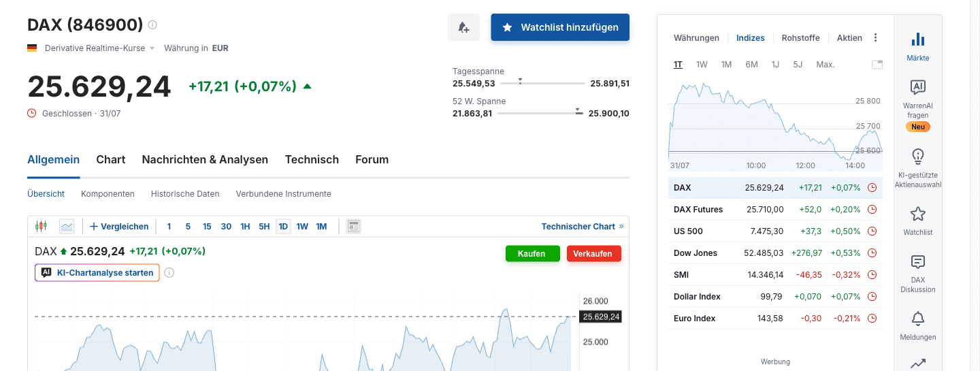Click 52 W. Spanne range slider
The image size is (980, 371).
pos(540,113)
